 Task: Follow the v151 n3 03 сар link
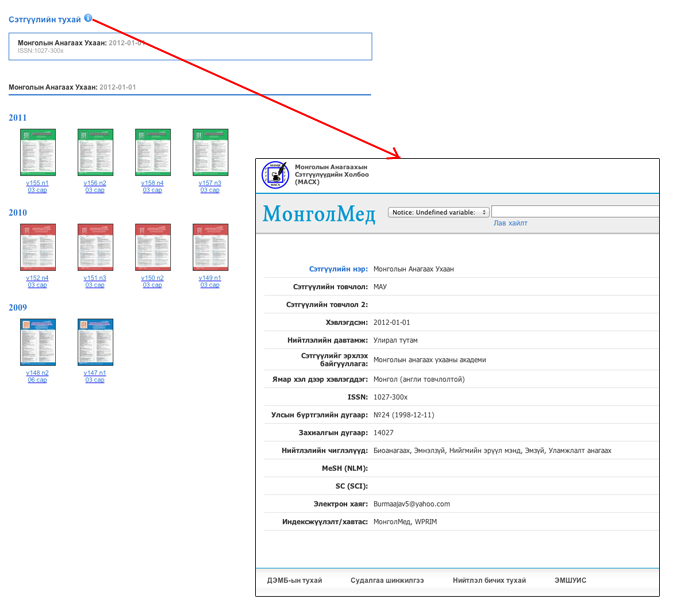click(x=95, y=282)
